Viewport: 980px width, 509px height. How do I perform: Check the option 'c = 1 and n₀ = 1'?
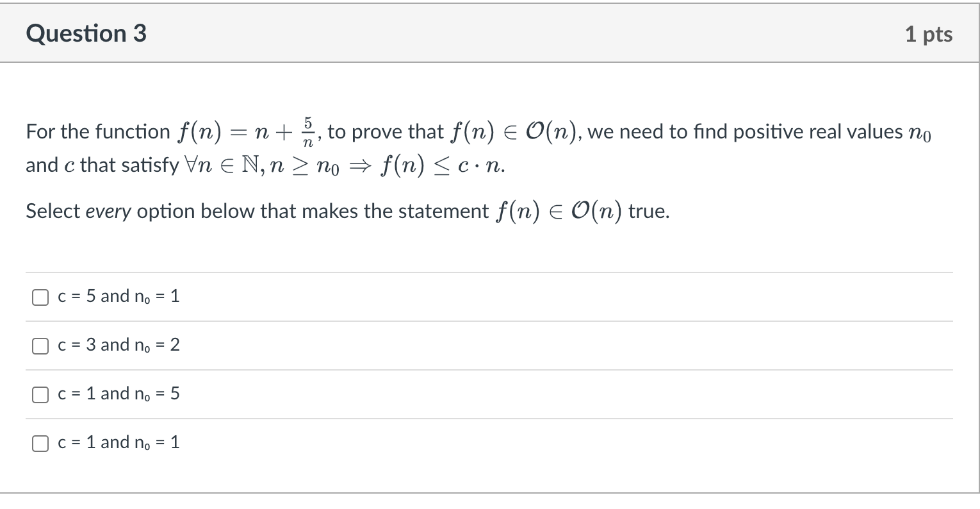[40, 442]
